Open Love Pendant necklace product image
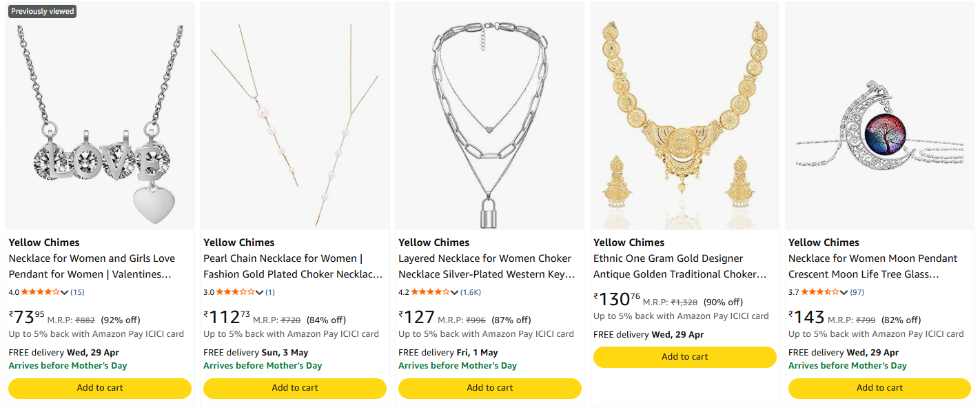This screenshot has width=980, height=412. click(x=99, y=124)
